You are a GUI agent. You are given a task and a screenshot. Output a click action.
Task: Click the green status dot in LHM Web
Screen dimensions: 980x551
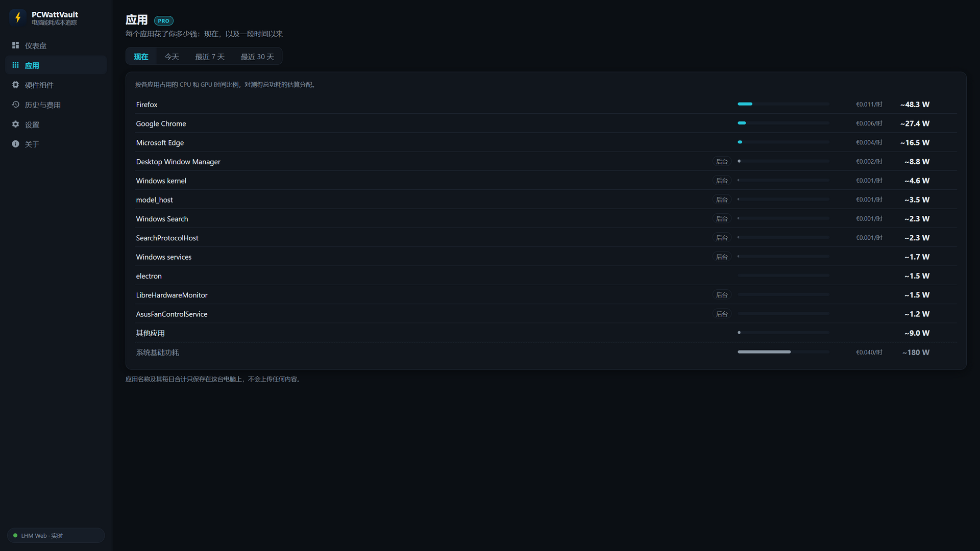tap(15, 536)
